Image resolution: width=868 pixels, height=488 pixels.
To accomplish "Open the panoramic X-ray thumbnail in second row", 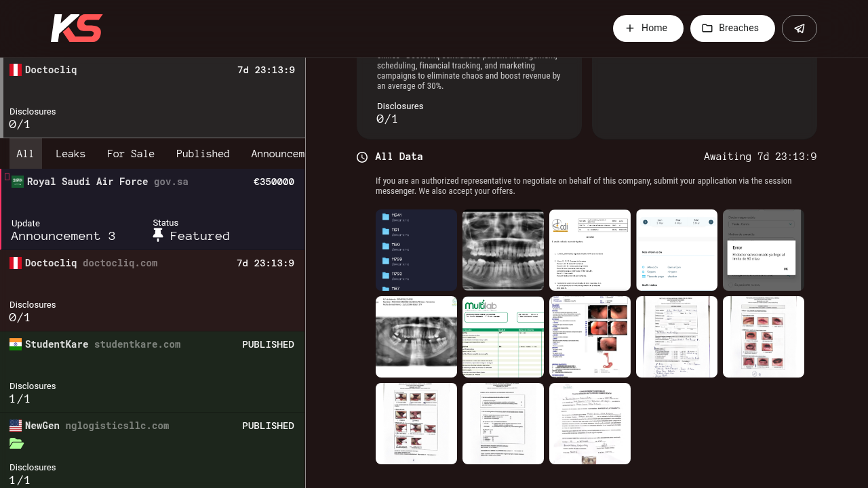I will pyautogui.click(x=416, y=337).
